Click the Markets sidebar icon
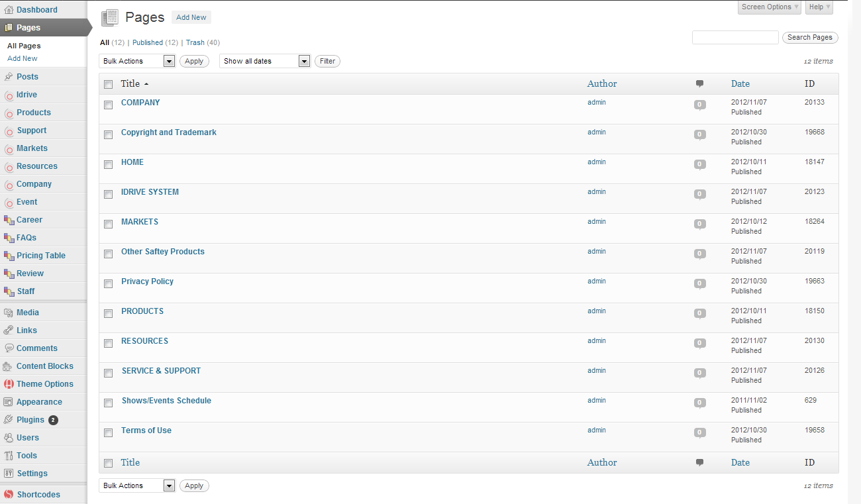 click(9, 149)
